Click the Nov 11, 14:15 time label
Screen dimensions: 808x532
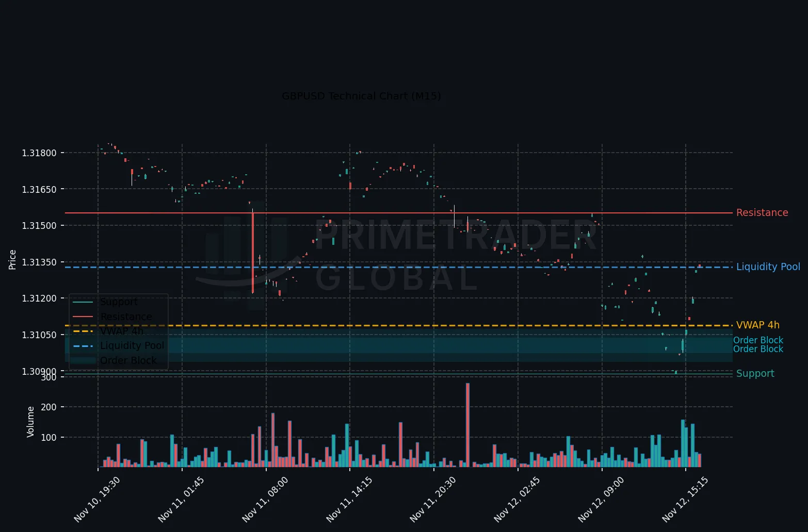coord(349,500)
